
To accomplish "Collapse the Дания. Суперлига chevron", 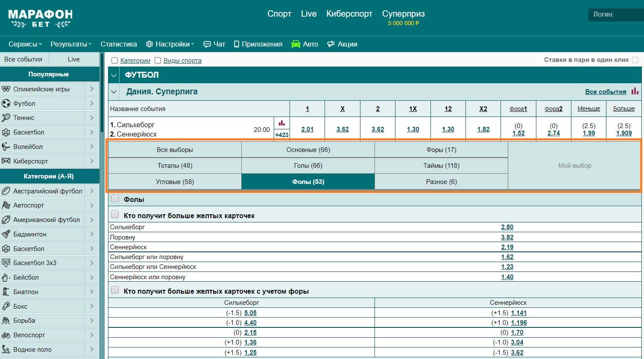I will click(114, 92).
